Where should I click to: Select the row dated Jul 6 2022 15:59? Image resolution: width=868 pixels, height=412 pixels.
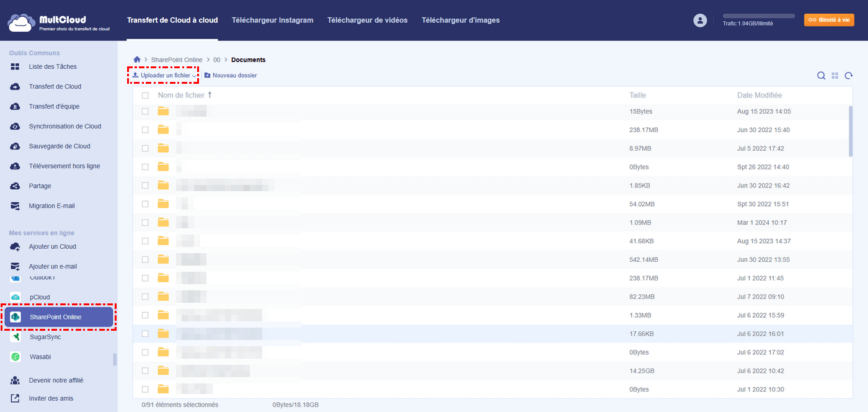pyautogui.click(x=493, y=315)
